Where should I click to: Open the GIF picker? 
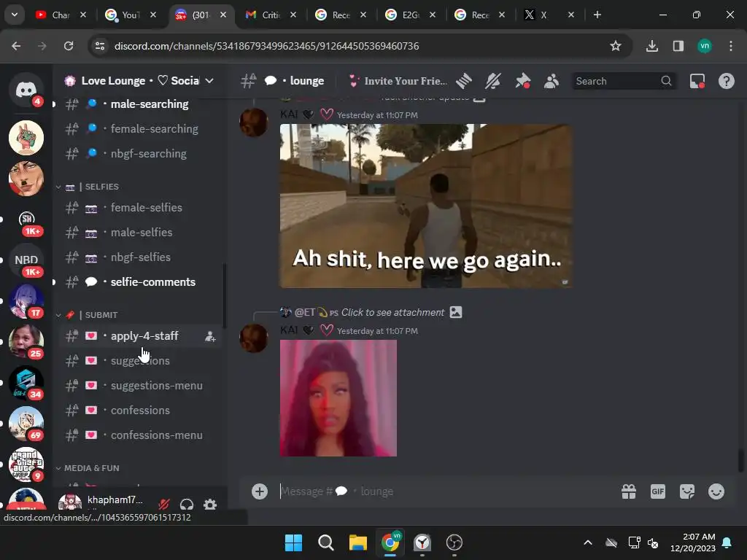[658, 491]
